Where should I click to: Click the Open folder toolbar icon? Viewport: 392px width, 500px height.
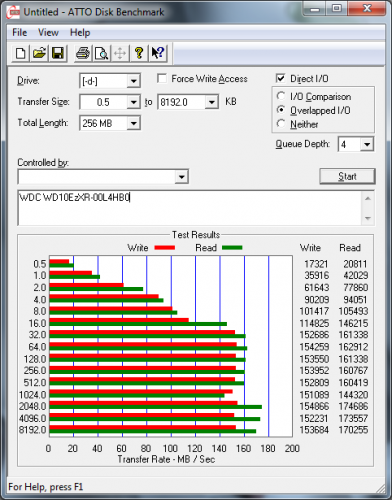click(x=39, y=53)
